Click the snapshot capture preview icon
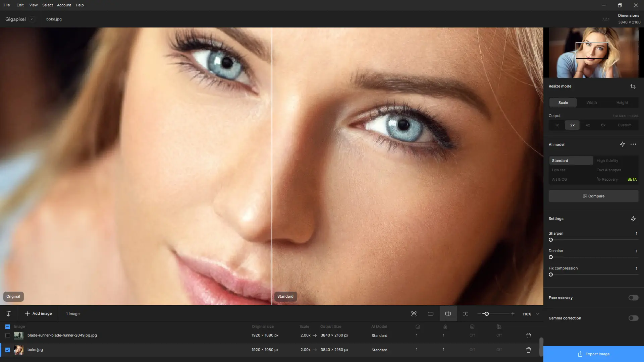 [x=414, y=314]
